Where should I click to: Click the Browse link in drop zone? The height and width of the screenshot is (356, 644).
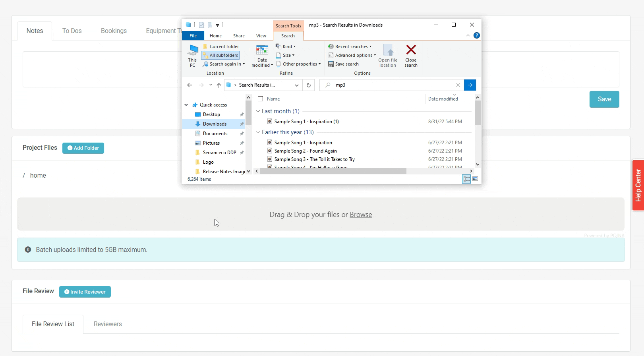[x=361, y=215]
